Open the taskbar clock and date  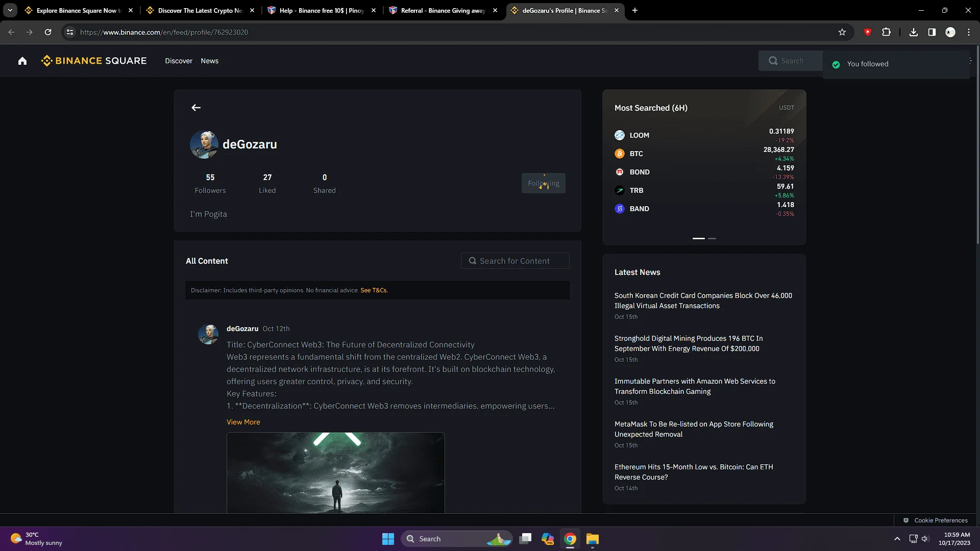click(954, 539)
